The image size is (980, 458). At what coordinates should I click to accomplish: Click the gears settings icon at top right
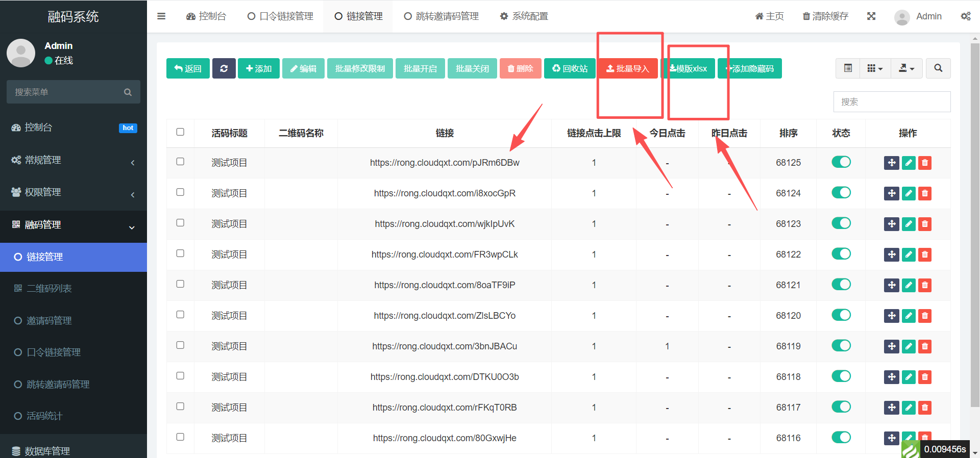point(966,16)
